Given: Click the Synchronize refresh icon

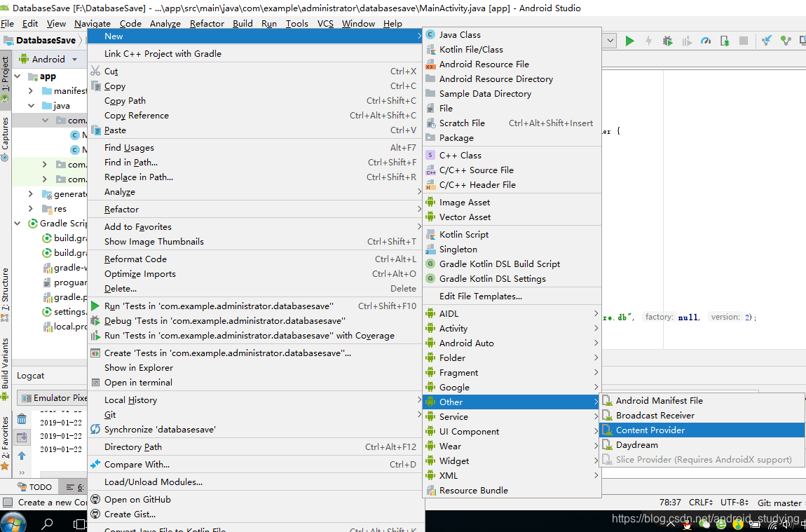Looking at the screenshot, I should click(95, 429).
